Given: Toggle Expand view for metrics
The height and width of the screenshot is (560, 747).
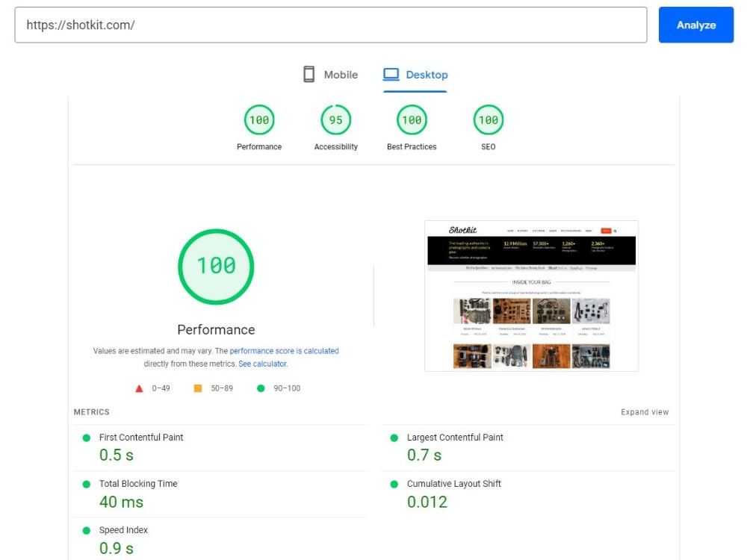Looking at the screenshot, I should [645, 412].
